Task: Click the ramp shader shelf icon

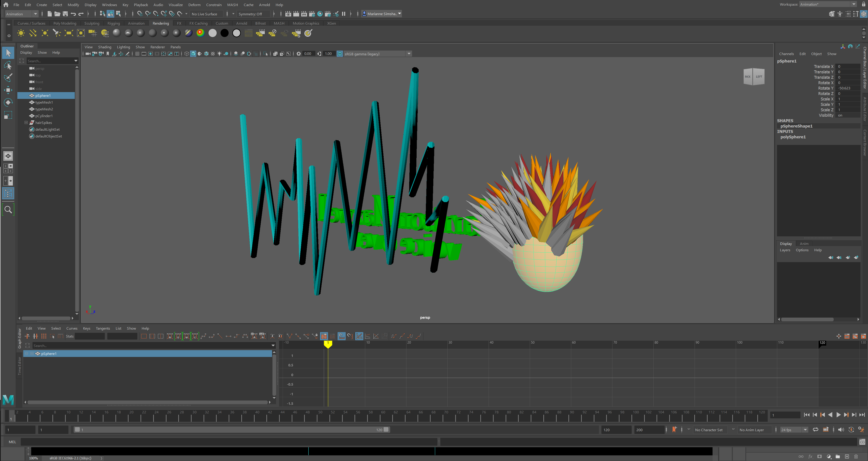Action: 200,33
